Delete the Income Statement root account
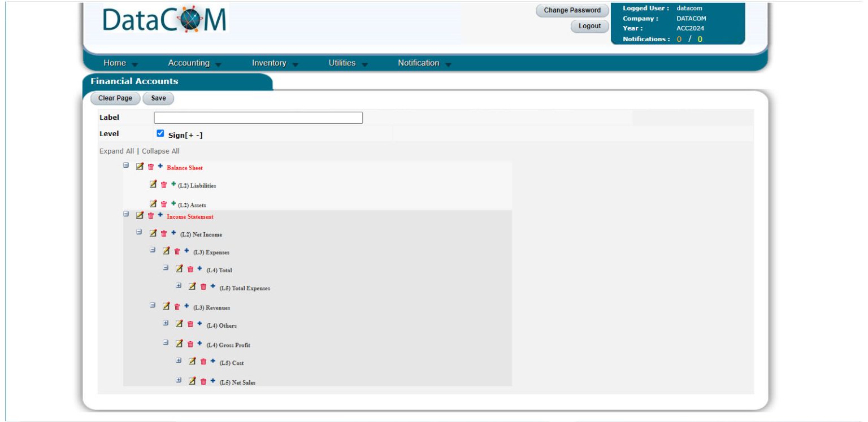 pyautogui.click(x=151, y=216)
